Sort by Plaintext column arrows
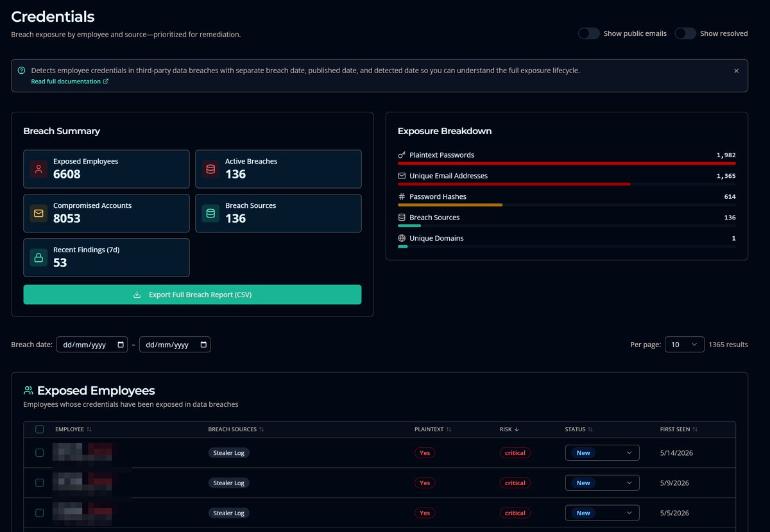Screen dimensions: 770x532 (449, 429)
